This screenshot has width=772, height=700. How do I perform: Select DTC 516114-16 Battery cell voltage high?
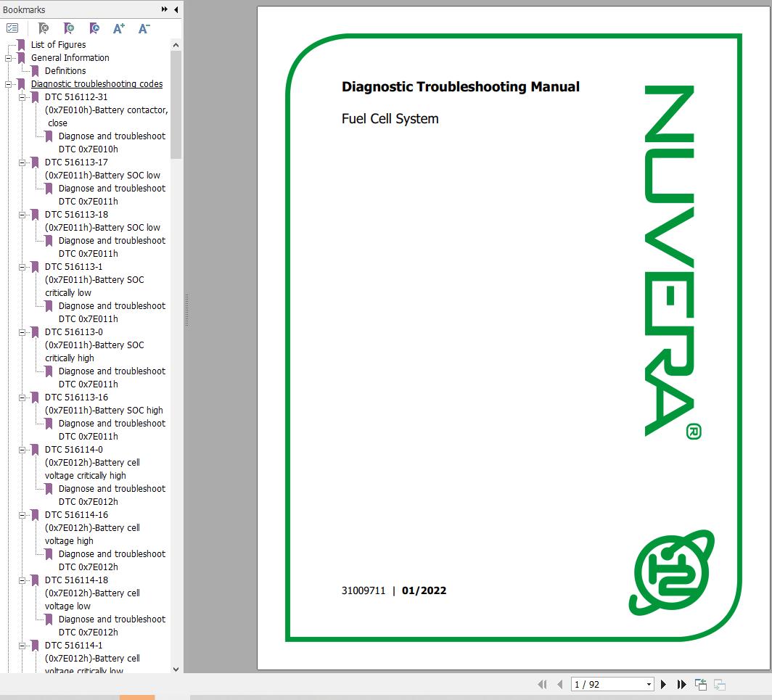tap(92, 527)
